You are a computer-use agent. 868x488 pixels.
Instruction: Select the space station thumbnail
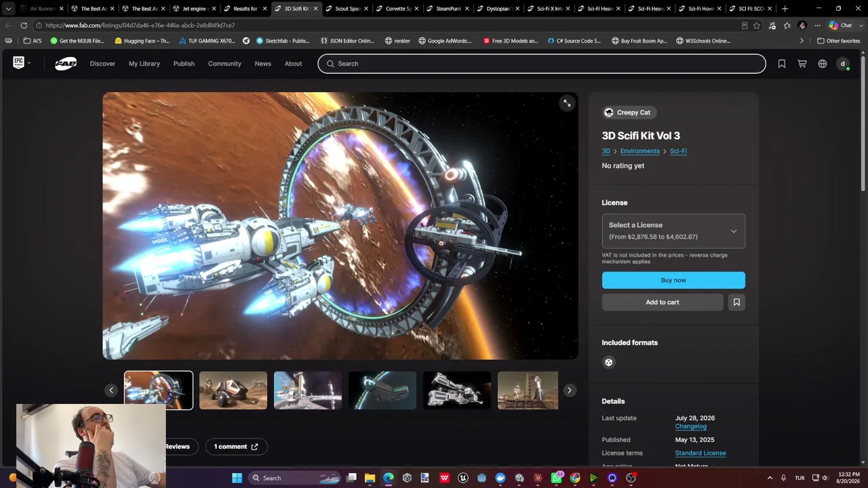(308, 390)
